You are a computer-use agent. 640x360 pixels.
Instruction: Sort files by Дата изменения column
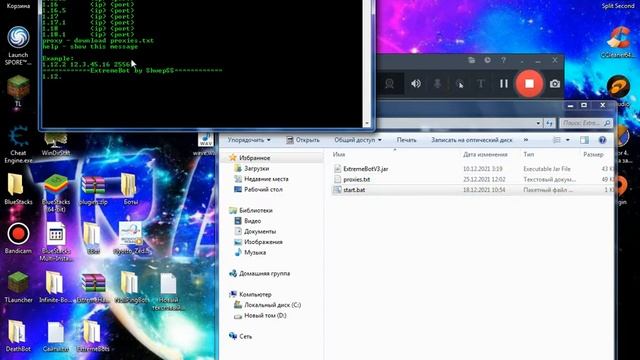(x=485, y=154)
